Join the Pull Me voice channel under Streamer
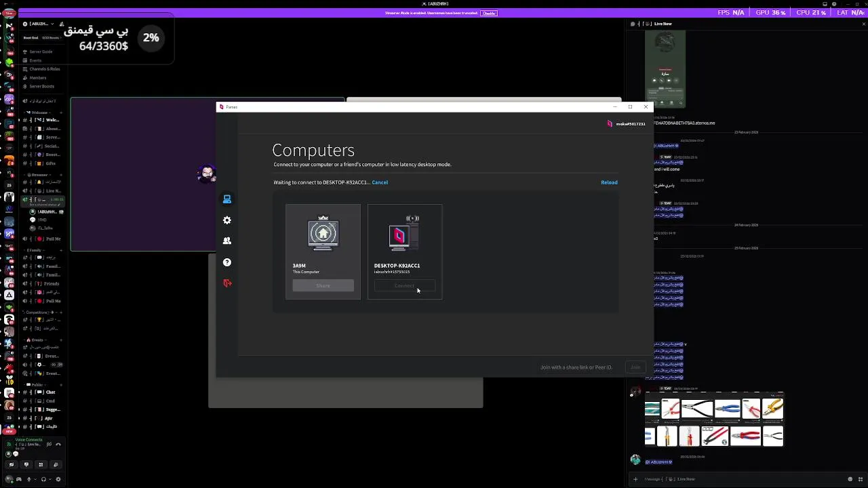Viewport: 868px width, 488px height. click(x=44, y=239)
